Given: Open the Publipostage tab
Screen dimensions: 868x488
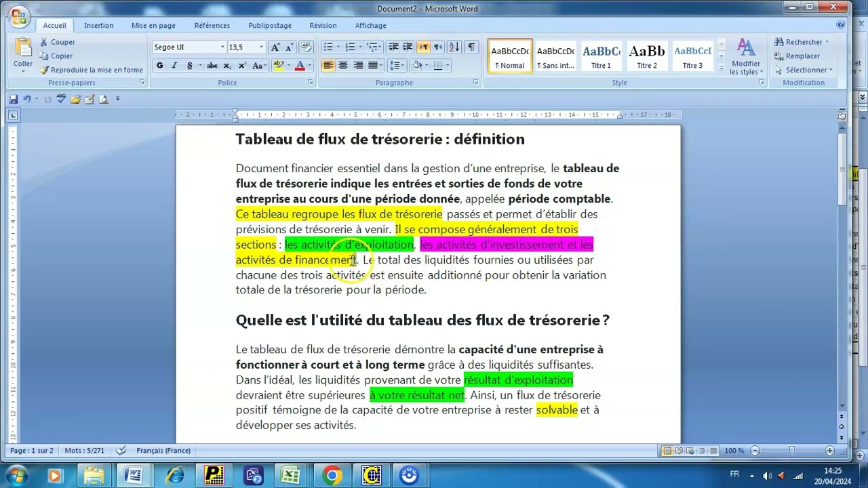Looking at the screenshot, I should tap(270, 25).
